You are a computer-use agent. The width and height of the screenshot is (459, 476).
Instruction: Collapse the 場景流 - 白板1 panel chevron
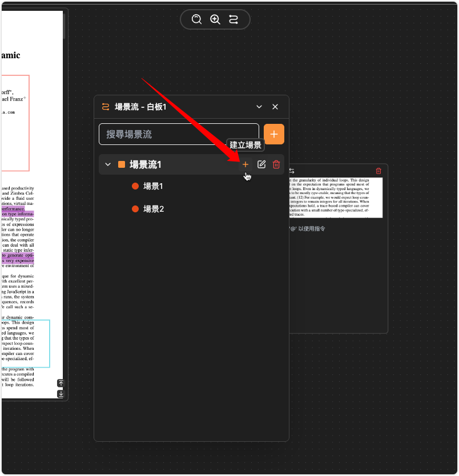click(x=259, y=107)
